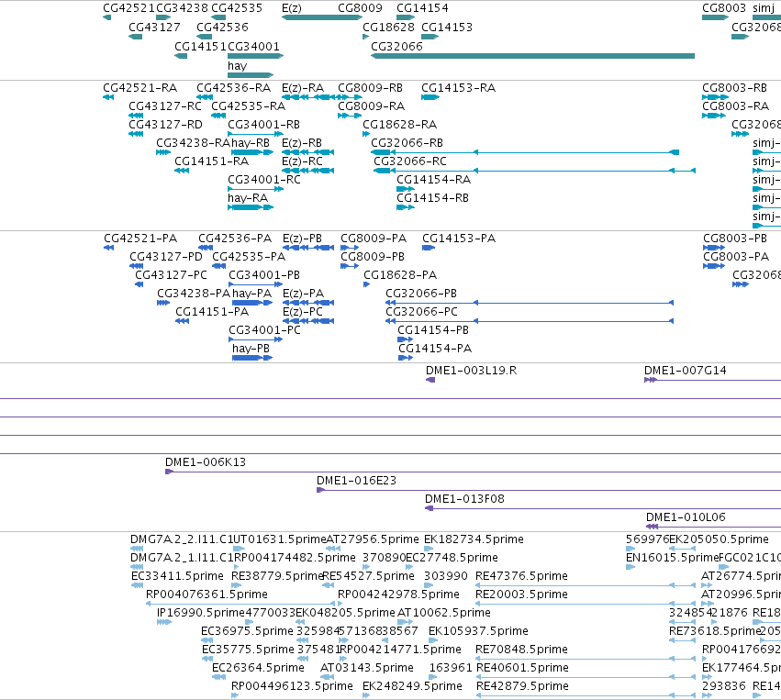Viewport: 781px width, 700px height.
Task: Click the CG8003 gene label
Action: 724,8
